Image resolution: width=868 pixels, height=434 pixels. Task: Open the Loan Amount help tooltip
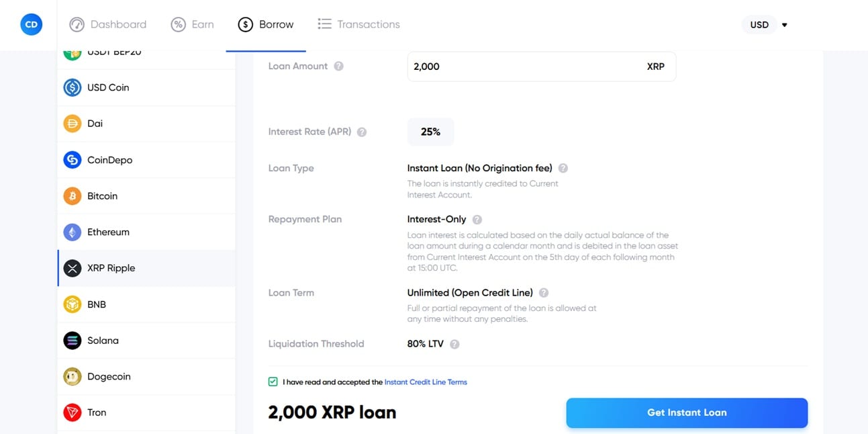tap(338, 67)
